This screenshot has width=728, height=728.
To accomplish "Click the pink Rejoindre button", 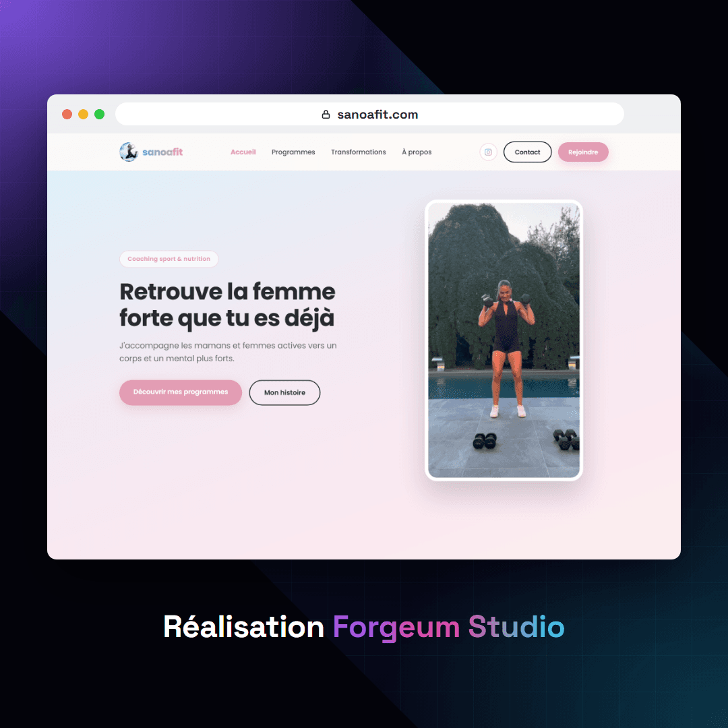I will [x=583, y=152].
